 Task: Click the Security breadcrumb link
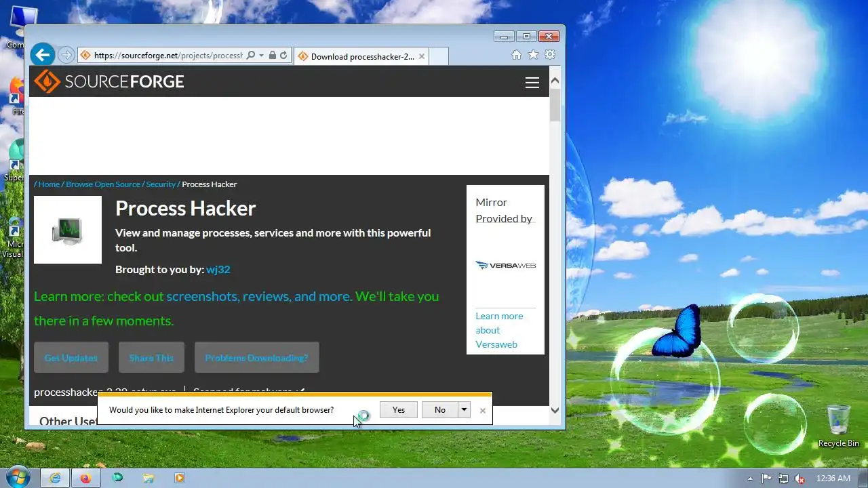[x=161, y=184]
